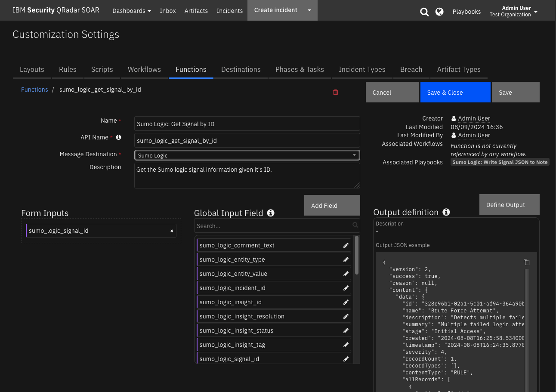Viewport: 556px width, 392px height.
Task: Click search icon in Global Input search box
Action: (355, 225)
